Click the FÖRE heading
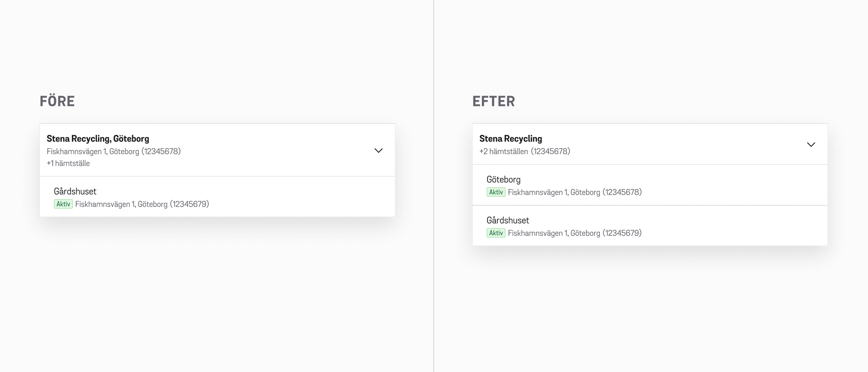The image size is (868, 372). 57,101
